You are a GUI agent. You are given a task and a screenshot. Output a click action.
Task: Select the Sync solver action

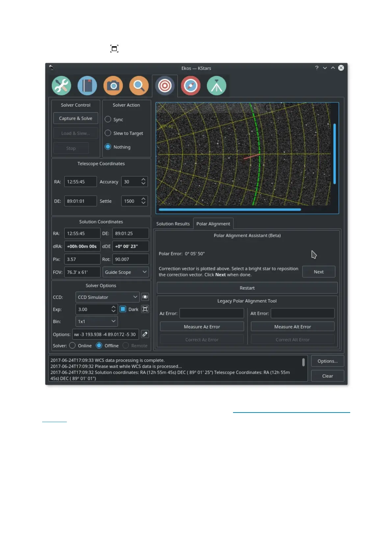108,119
